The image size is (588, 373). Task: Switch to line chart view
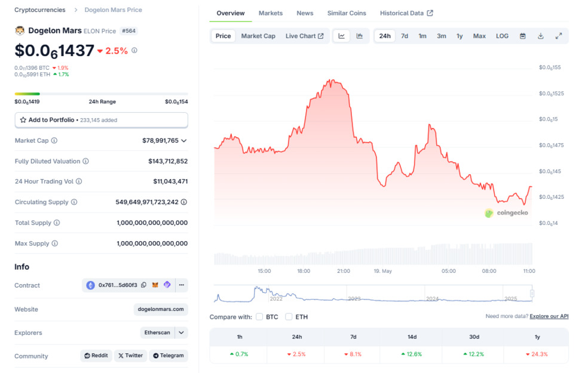[342, 36]
